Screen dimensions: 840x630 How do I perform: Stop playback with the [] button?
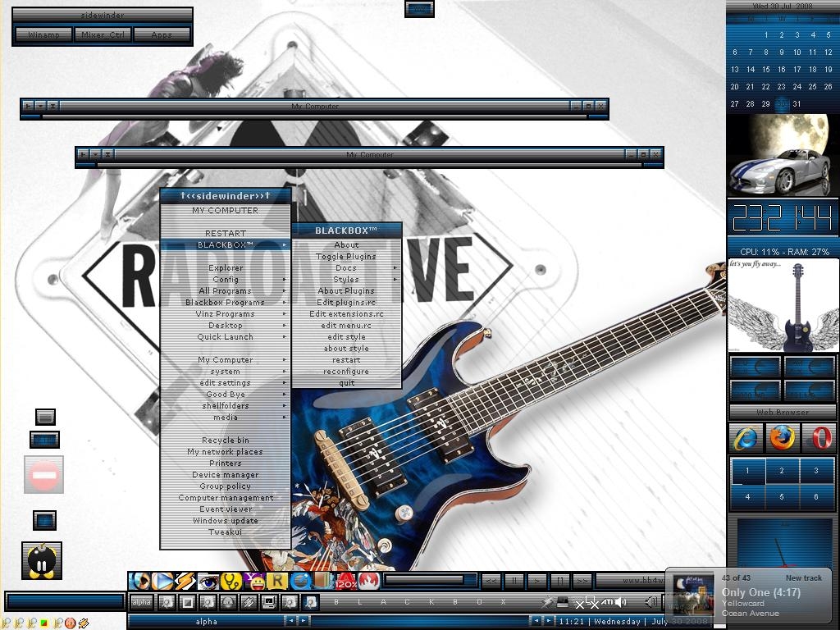(559, 581)
